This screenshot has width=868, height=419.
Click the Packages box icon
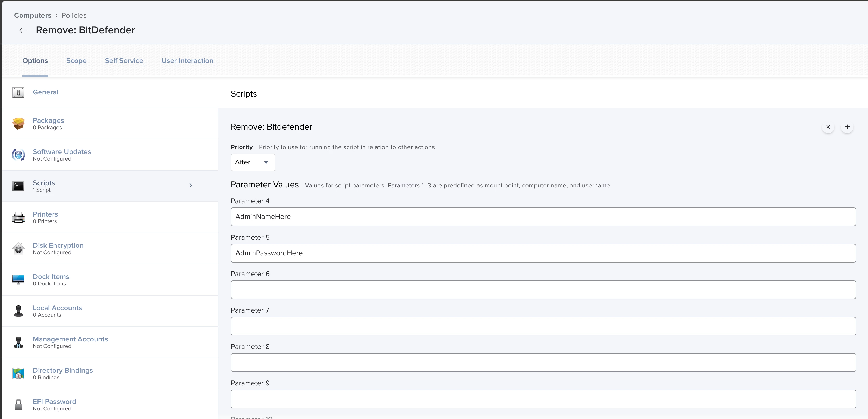(18, 124)
